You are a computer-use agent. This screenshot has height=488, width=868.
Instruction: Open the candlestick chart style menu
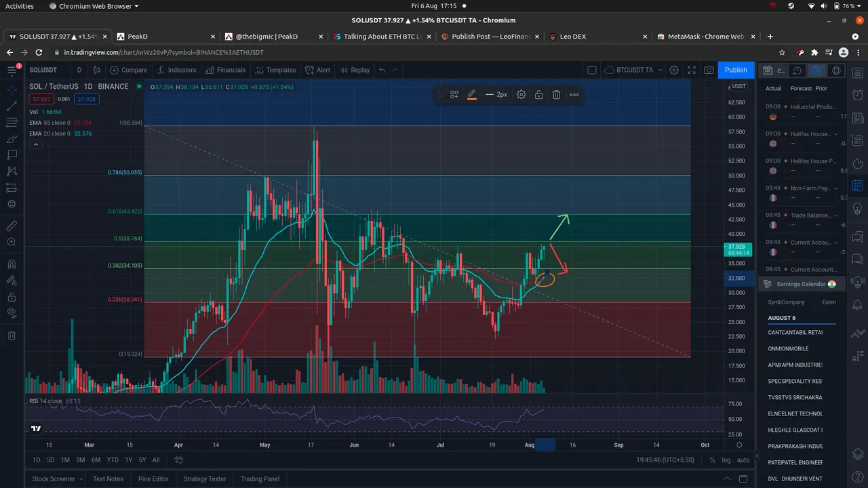click(x=97, y=70)
